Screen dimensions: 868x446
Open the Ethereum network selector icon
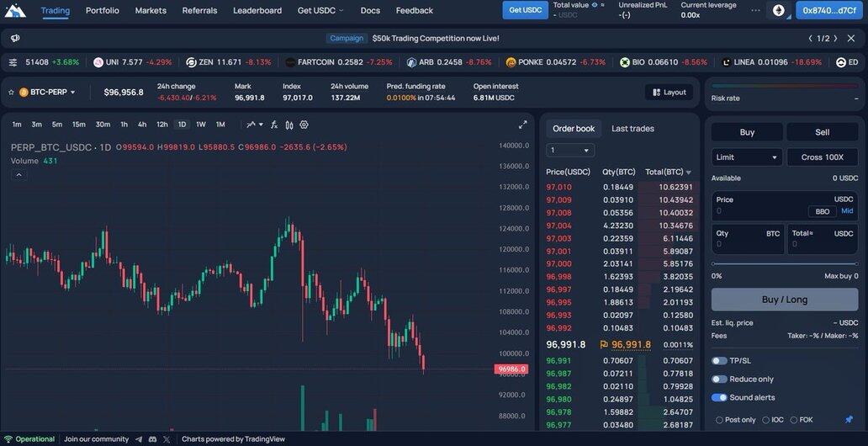click(x=779, y=10)
